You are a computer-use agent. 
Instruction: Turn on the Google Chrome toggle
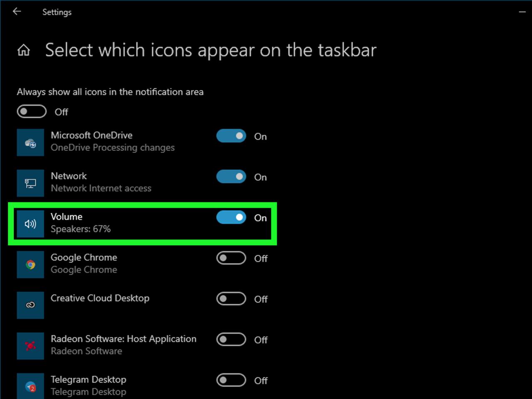coord(231,258)
